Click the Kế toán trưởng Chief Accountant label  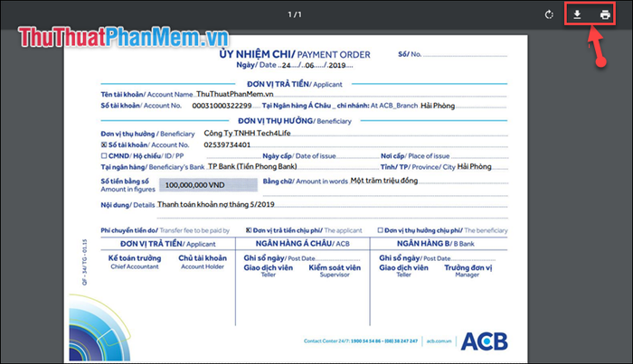[135, 262]
